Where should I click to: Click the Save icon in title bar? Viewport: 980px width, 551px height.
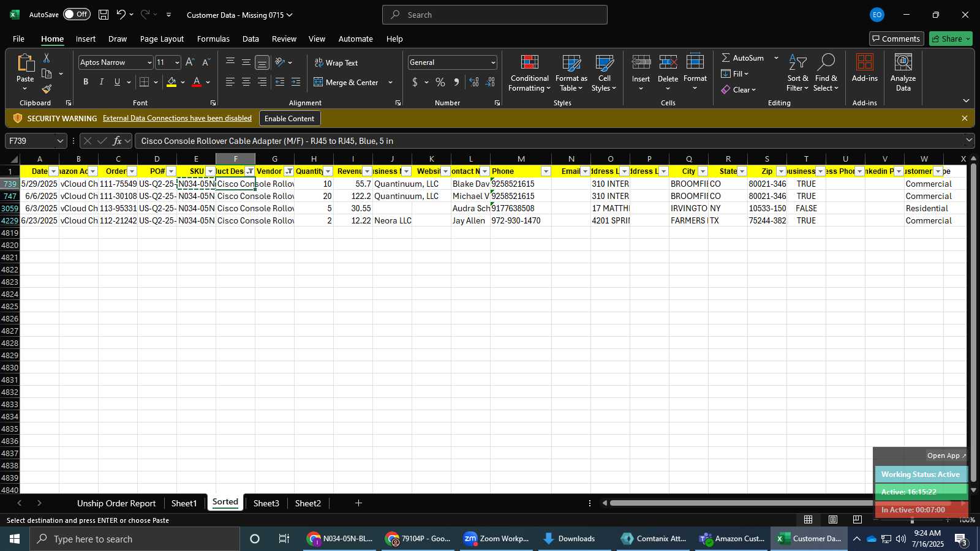point(104,15)
